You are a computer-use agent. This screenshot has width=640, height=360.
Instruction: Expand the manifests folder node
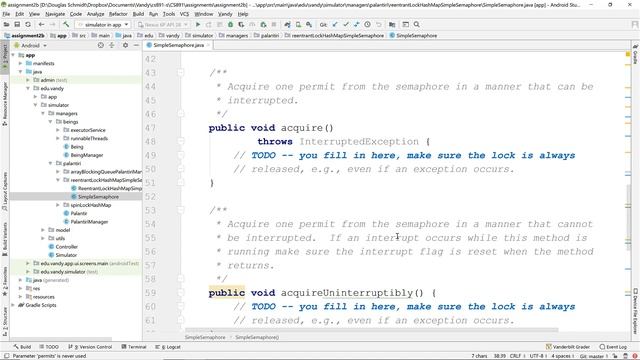20,63
